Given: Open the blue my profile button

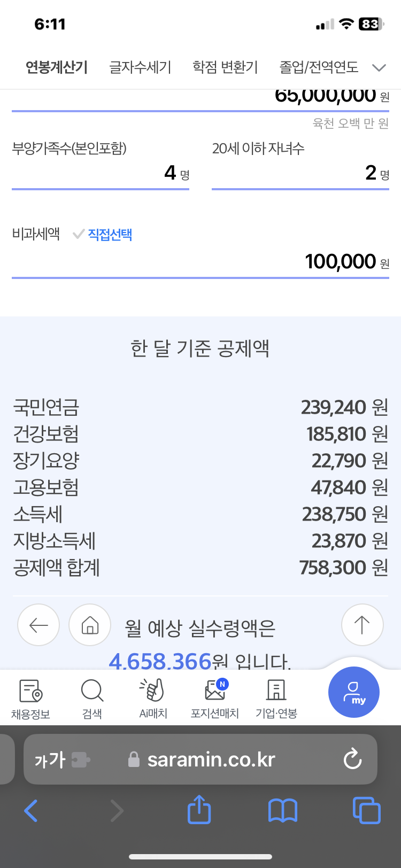Looking at the screenshot, I should [354, 692].
